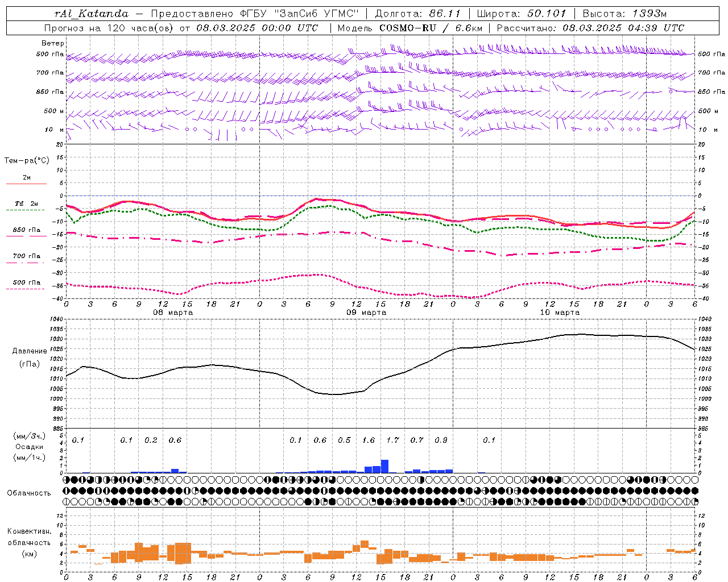Screen dimensions: 728x582
Task: Click the 1.6 precipitation value
Action: click(x=369, y=440)
